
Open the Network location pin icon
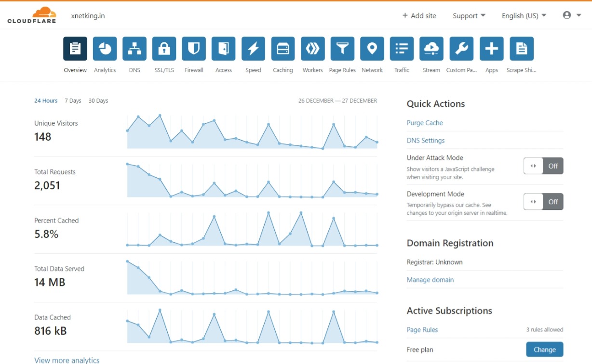pos(372,49)
